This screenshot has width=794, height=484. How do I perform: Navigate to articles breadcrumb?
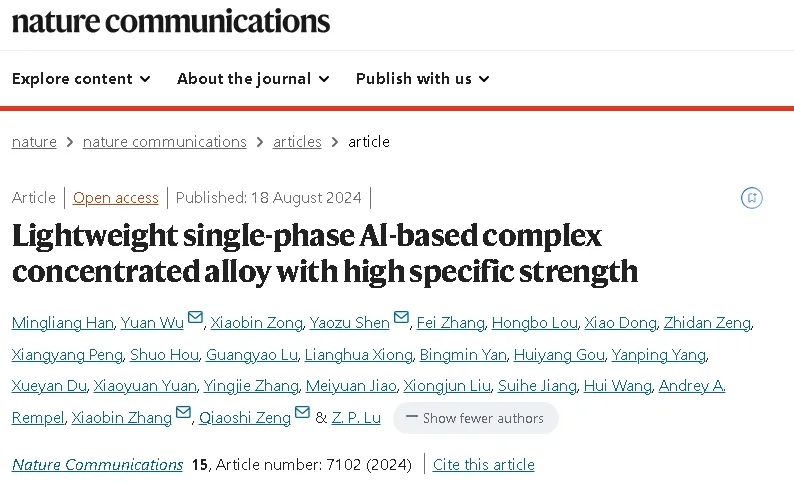click(x=297, y=142)
